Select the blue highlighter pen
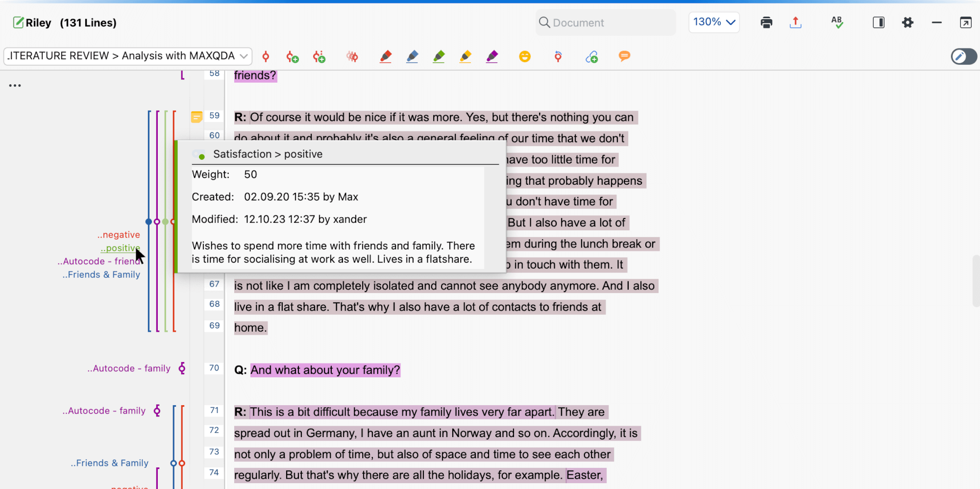 (412, 57)
